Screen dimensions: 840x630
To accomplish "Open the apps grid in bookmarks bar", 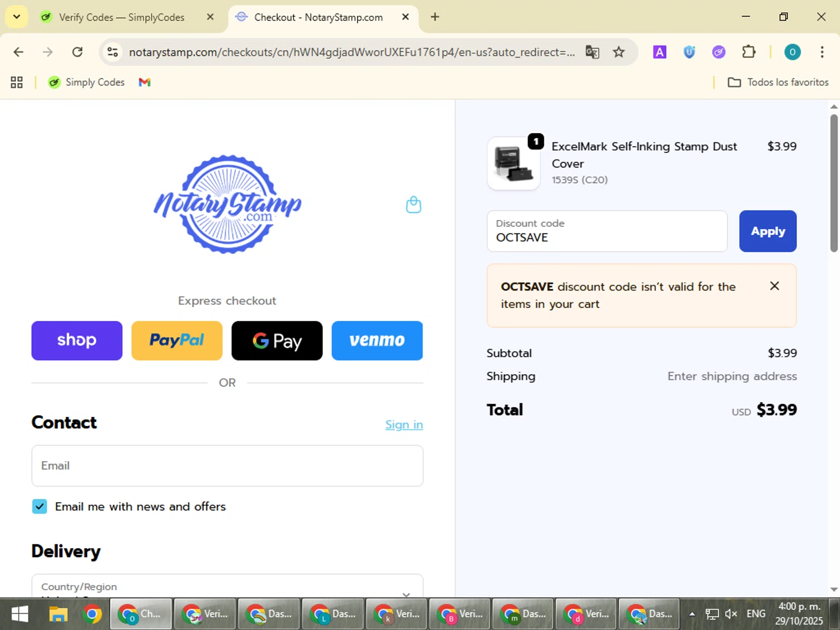I will [x=17, y=82].
